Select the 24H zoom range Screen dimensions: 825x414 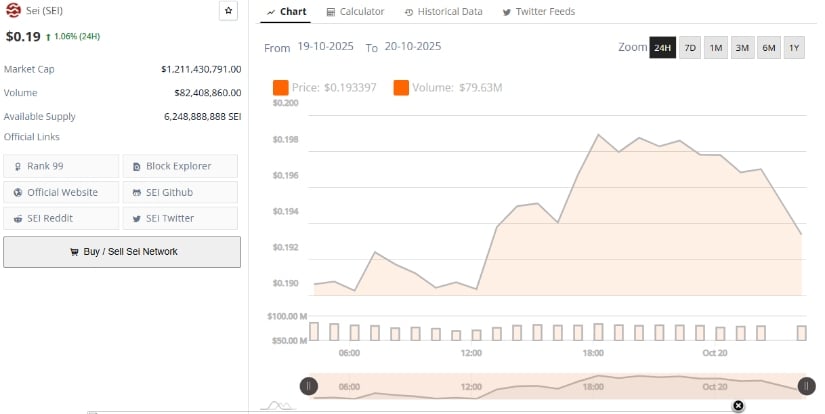pyautogui.click(x=662, y=48)
